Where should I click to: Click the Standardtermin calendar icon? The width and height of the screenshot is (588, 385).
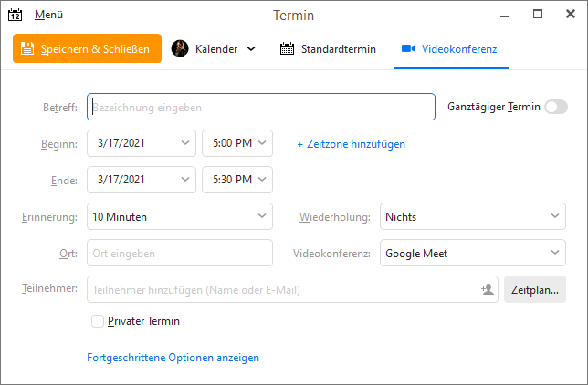tap(288, 48)
